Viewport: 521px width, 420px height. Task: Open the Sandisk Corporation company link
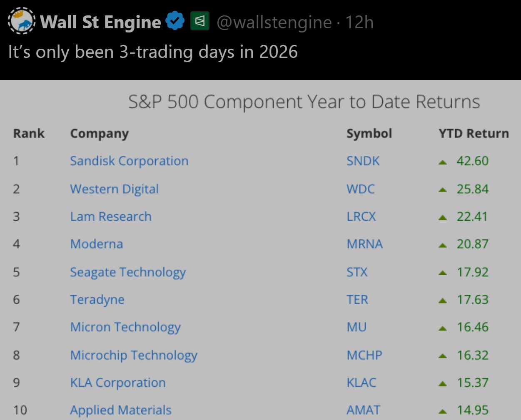pyautogui.click(x=129, y=161)
